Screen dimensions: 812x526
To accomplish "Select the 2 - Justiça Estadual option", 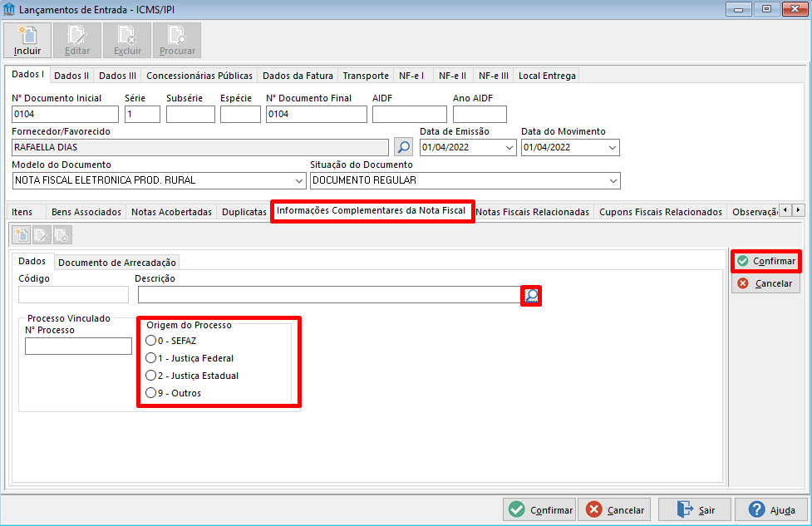I will [192, 376].
